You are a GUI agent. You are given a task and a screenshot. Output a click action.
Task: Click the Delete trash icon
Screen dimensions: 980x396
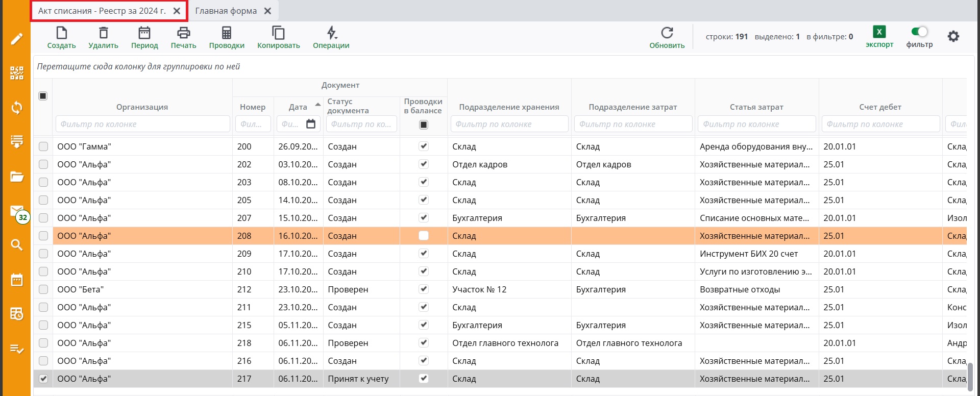[103, 34]
